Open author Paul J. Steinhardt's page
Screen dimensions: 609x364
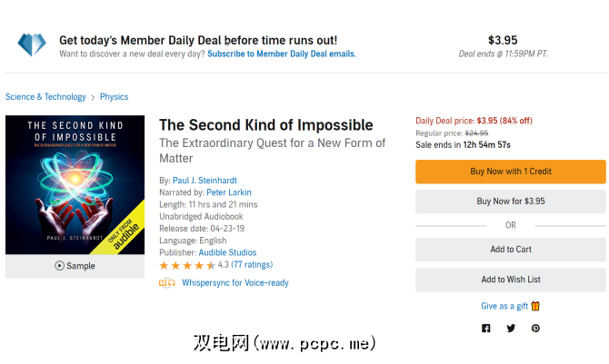point(206,181)
